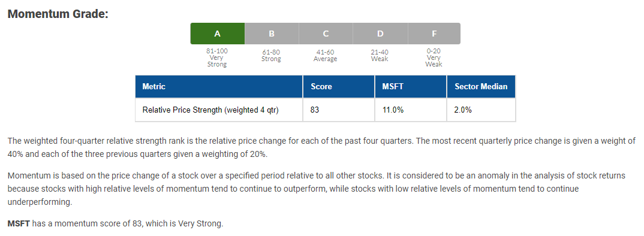Click the bold MSFT text in summary
Image resolution: width=644 pixels, height=236 pixels.
click(19, 224)
